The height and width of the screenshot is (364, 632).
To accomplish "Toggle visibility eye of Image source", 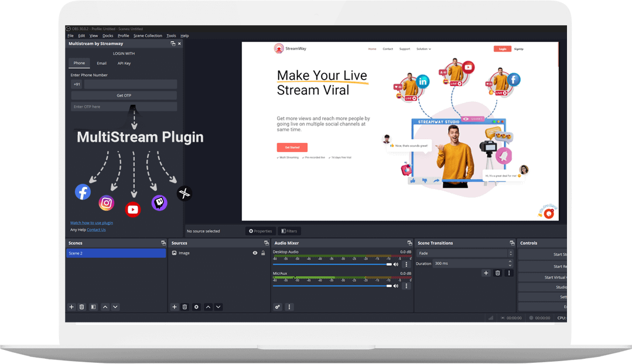I will click(255, 253).
